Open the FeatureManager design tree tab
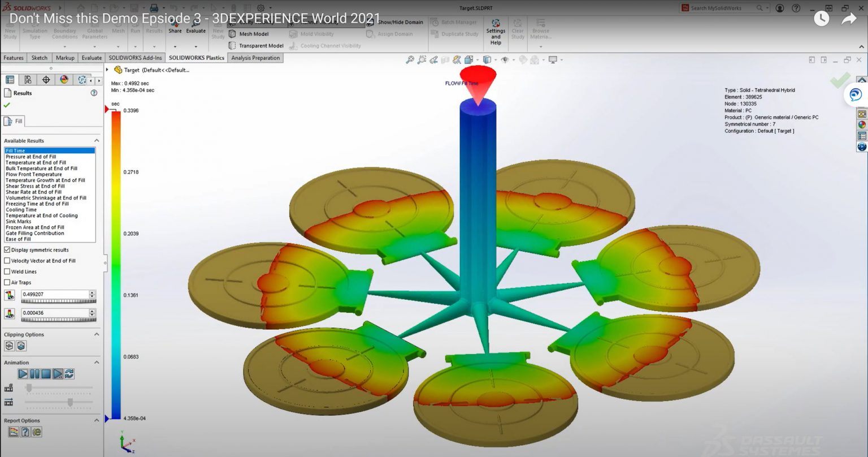This screenshot has height=457, width=868. tap(10, 80)
